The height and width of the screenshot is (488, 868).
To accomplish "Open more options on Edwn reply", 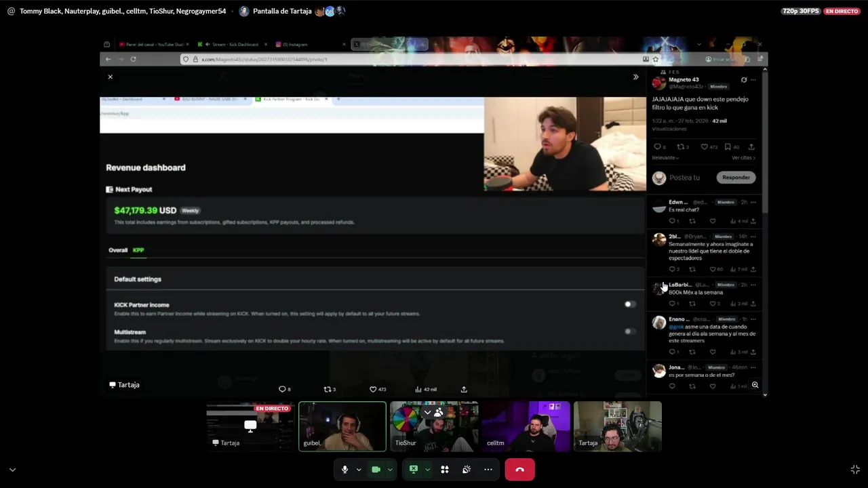I will (753, 202).
